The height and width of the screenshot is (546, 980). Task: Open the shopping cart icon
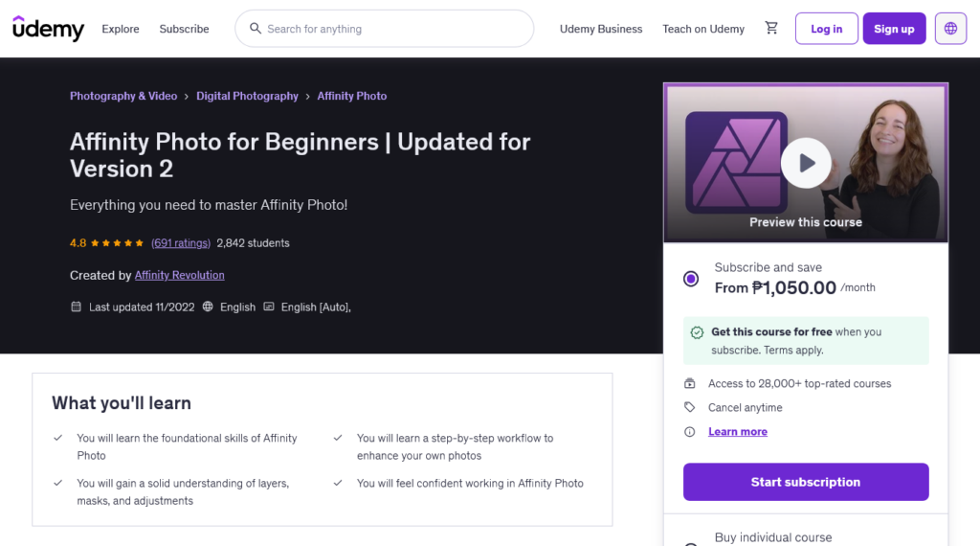771,28
